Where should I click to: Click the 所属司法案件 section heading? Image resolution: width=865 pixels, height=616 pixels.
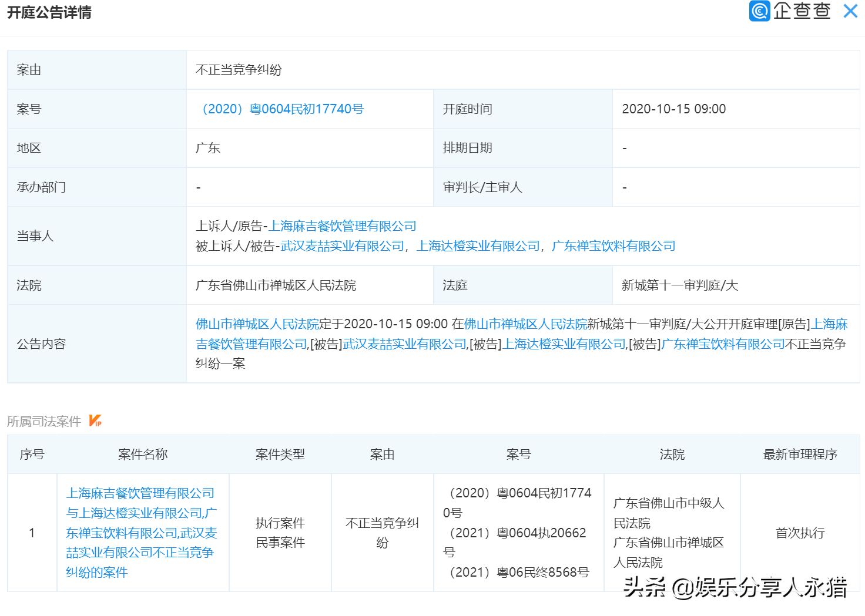click(x=44, y=422)
